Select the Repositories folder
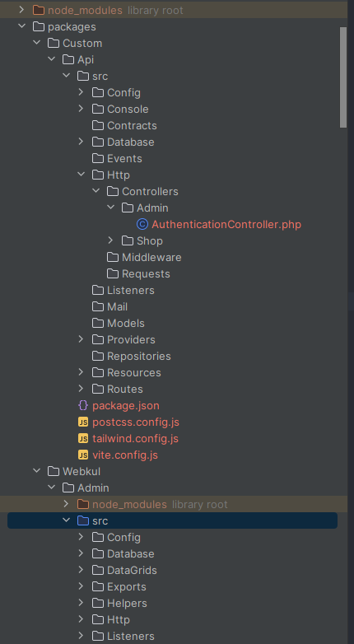Image resolution: width=354 pixels, height=644 pixels. [x=139, y=356]
